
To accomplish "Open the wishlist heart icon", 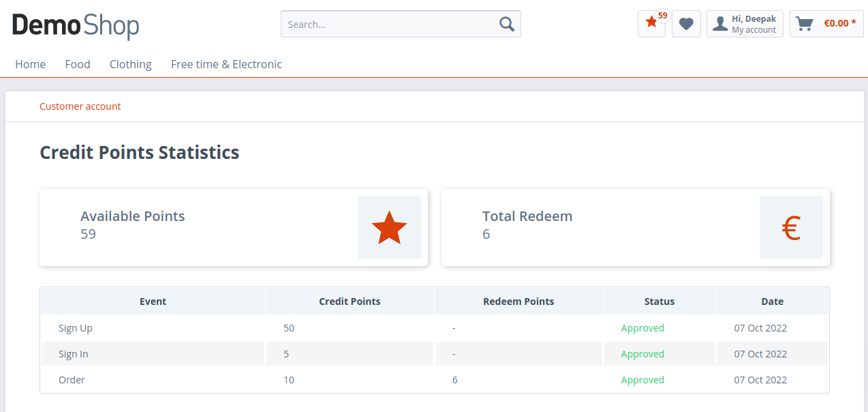I will [686, 24].
